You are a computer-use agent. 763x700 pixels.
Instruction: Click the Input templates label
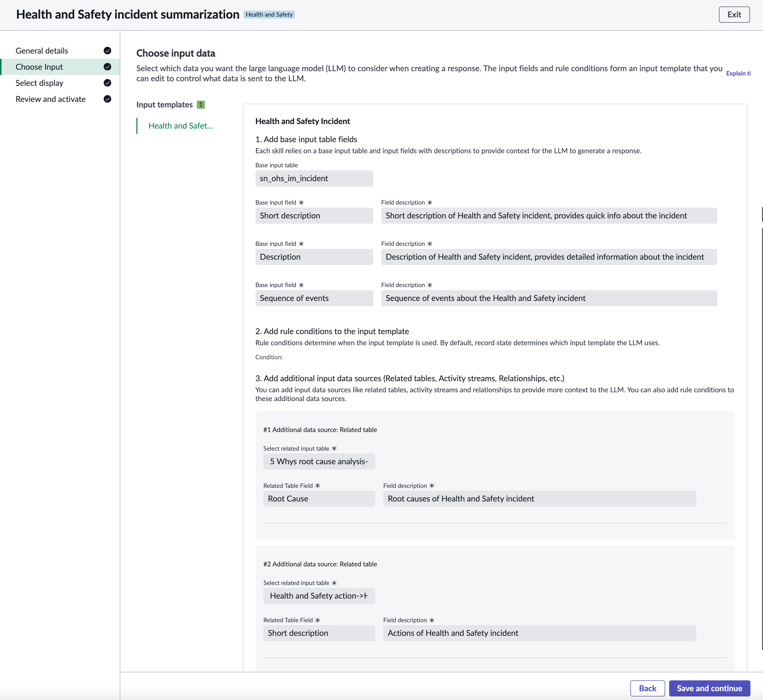click(x=164, y=104)
